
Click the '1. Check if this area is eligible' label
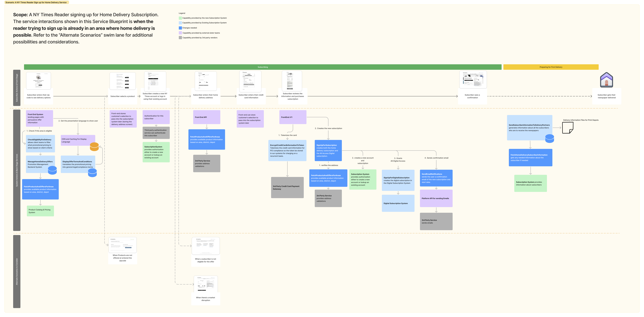pos(39,131)
